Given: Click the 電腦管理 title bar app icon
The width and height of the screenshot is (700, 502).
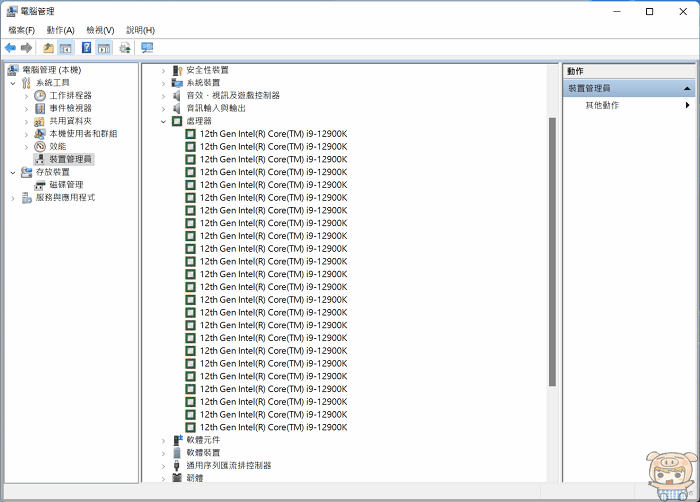Looking at the screenshot, I should [x=12, y=11].
